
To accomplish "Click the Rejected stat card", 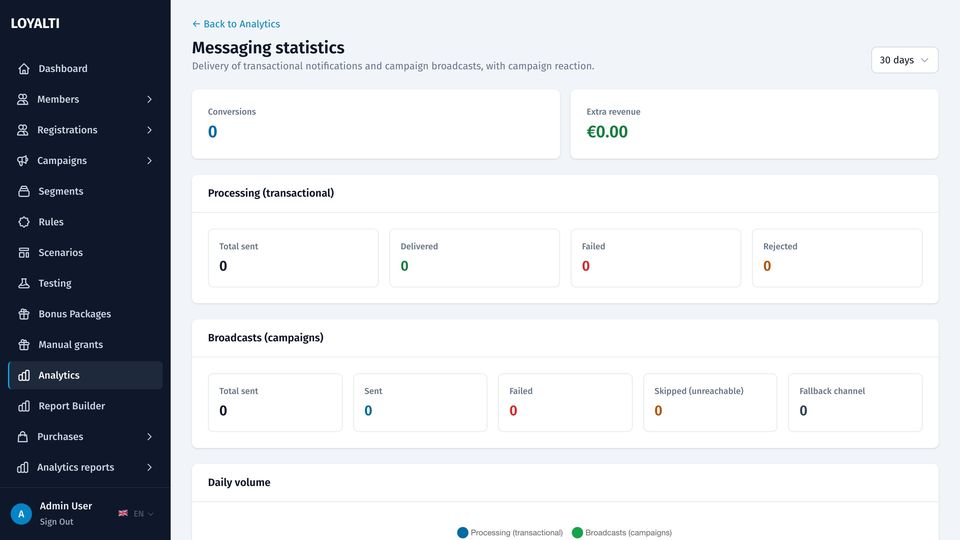I will click(837, 258).
